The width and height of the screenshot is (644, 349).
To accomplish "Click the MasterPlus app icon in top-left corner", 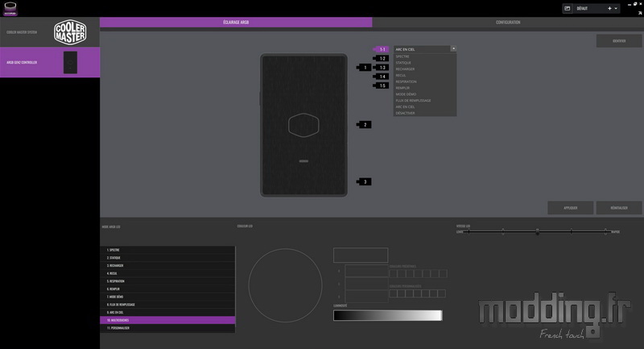I will pyautogui.click(x=10, y=9).
